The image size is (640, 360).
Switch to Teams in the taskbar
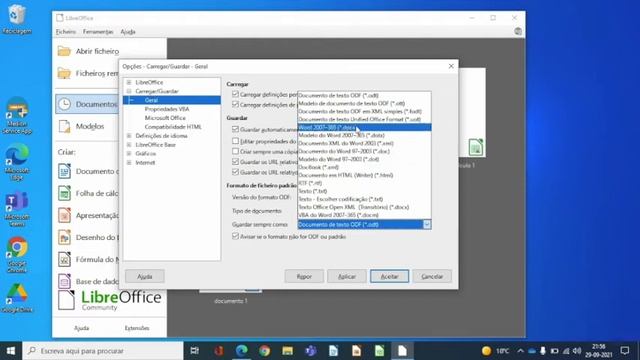pos(311,351)
